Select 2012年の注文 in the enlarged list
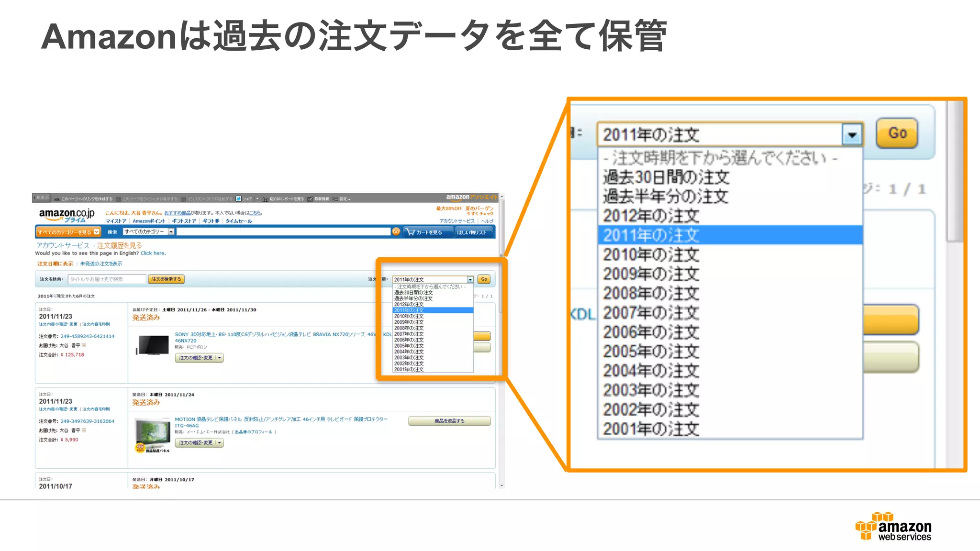Screen dimensions: 980x551 point(730,216)
